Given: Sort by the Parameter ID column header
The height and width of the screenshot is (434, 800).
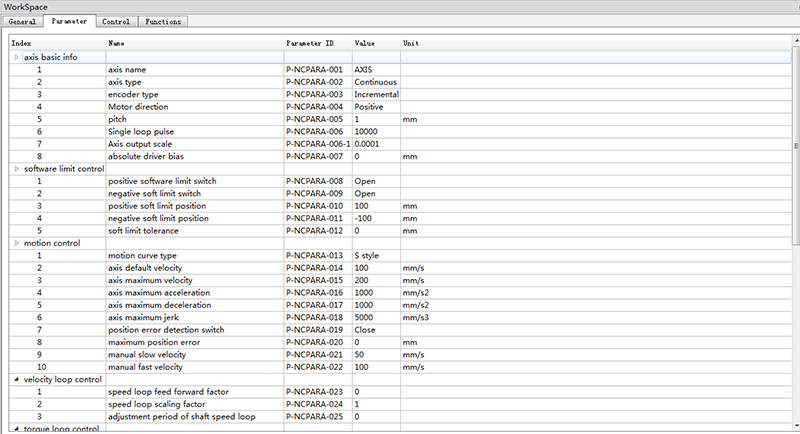Looking at the screenshot, I should [310, 44].
